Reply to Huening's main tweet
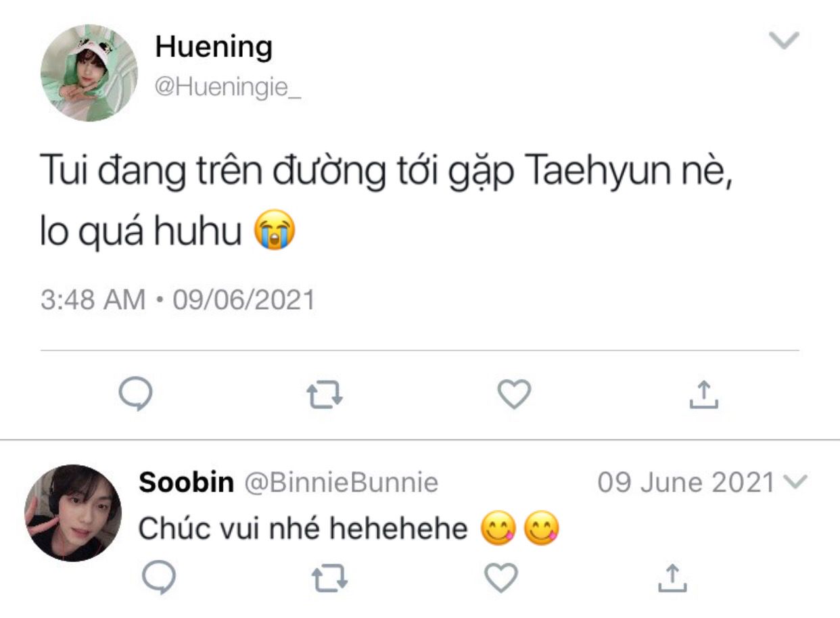This screenshot has width=840, height=618. point(135,394)
